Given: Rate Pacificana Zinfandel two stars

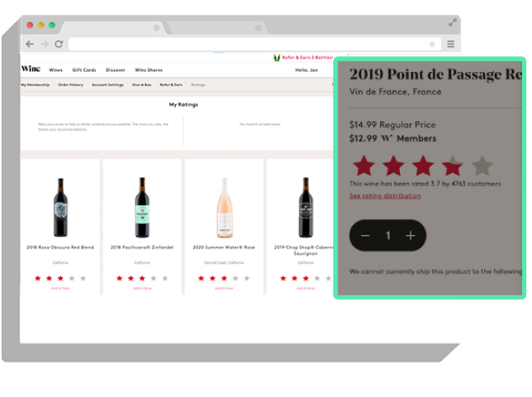Looking at the screenshot, I should [131, 279].
